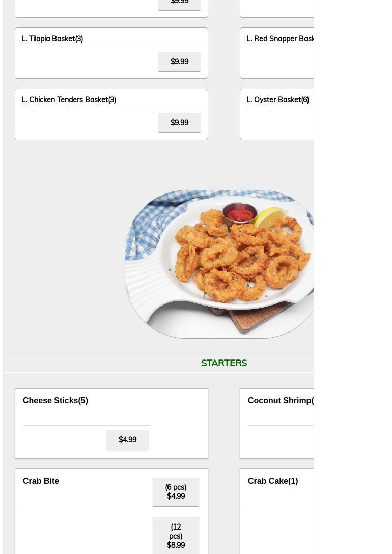The height and width of the screenshot is (554, 392).
Task: Select the $9.99 price for L. Tilapia Basket
Action: coord(179,62)
